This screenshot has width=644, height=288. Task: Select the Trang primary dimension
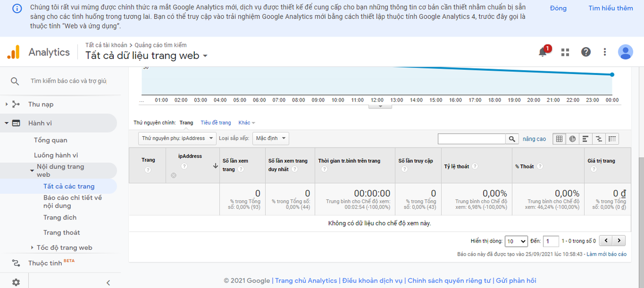pos(186,123)
